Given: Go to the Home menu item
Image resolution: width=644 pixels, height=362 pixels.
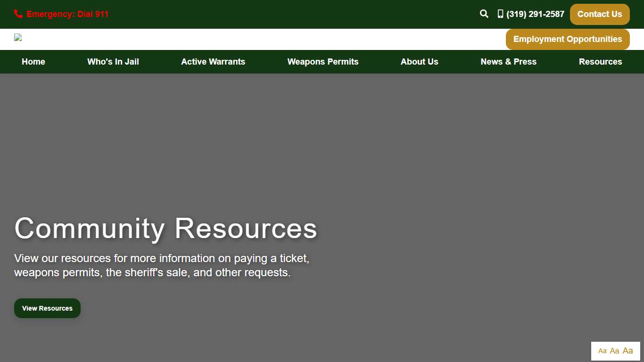Looking at the screenshot, I should [x=33, y=62].
